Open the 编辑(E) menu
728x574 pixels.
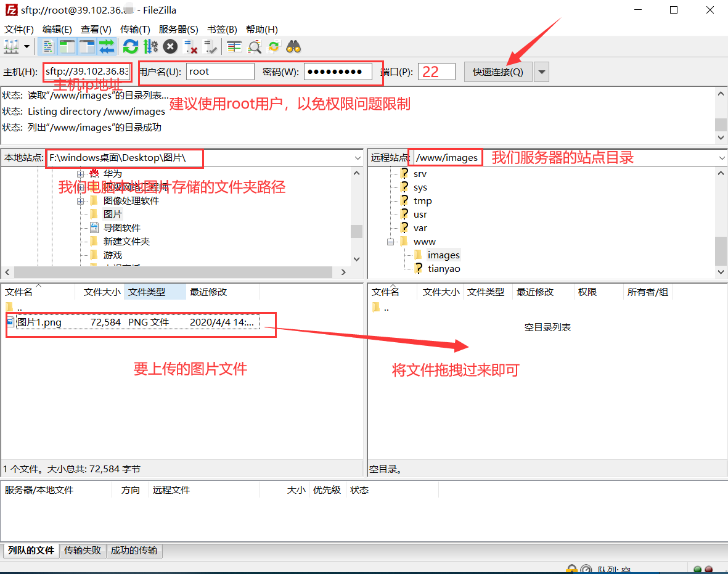pos(57,29)
